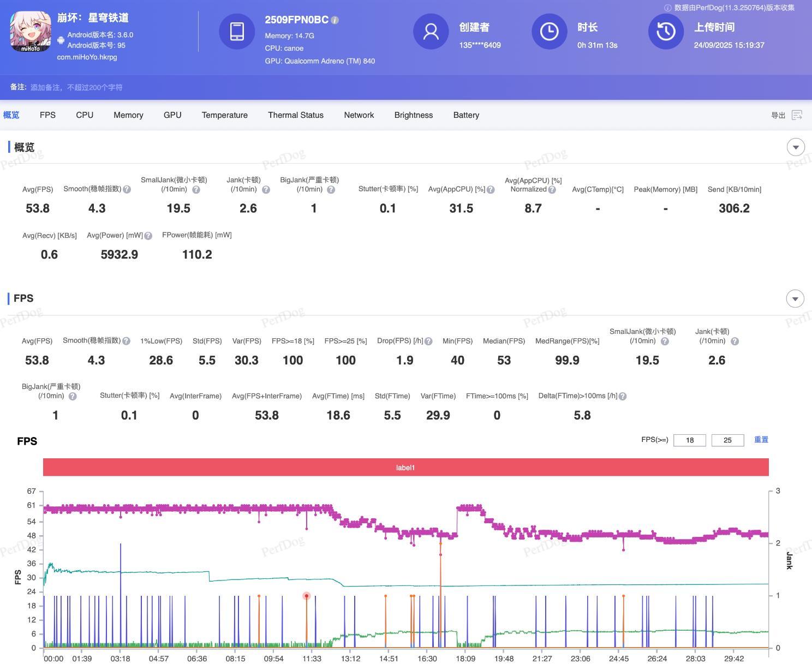Click help icon next to Drop(FPS) [/h]
812x664 pixels.
(x=428, y=342)
